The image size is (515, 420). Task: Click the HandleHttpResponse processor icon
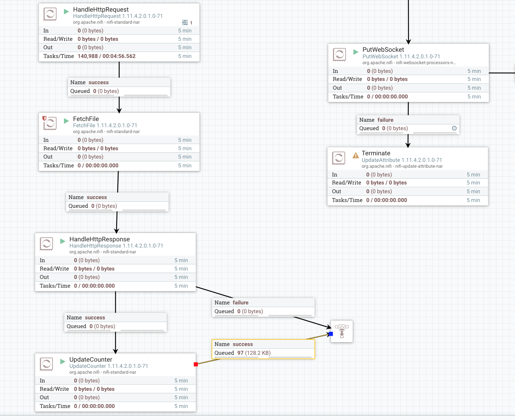[46, 244]
